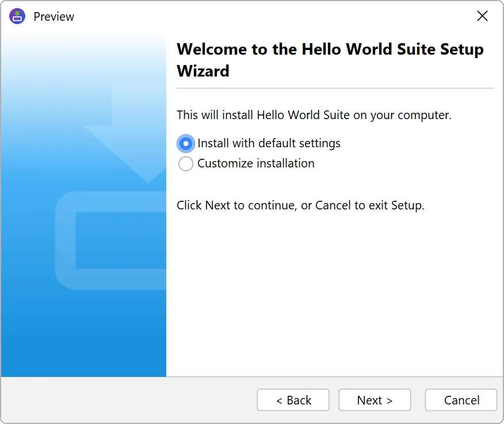504x424 pixels.
Task: Cancel the Hello World Suite setup
Action: pos(461,400)
